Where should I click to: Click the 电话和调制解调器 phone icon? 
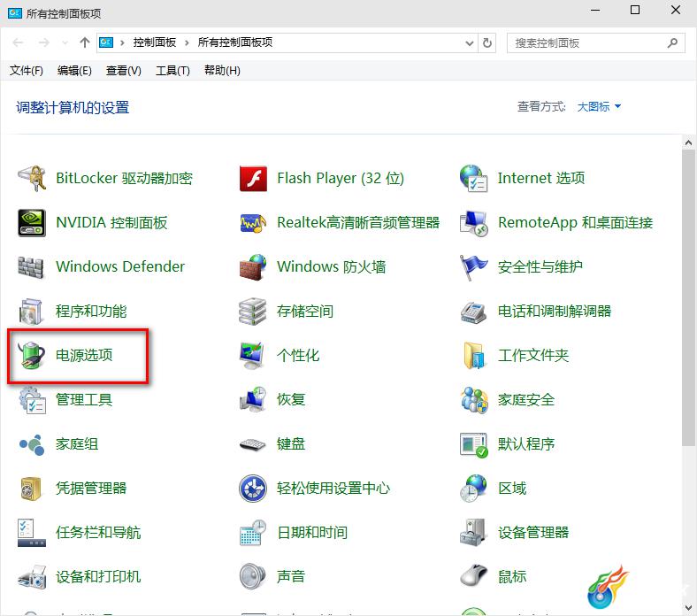tap(474, 312)
